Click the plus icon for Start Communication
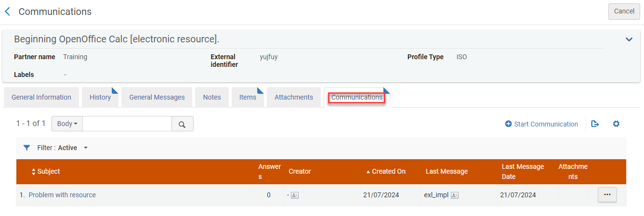This screenshot has height=216, width=644. [x=508, y=124]
